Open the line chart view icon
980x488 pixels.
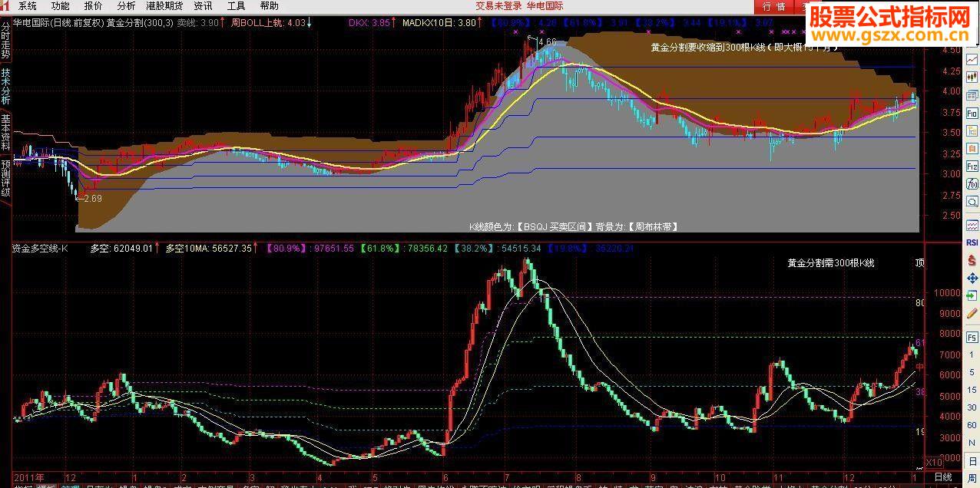coord(972,58)
